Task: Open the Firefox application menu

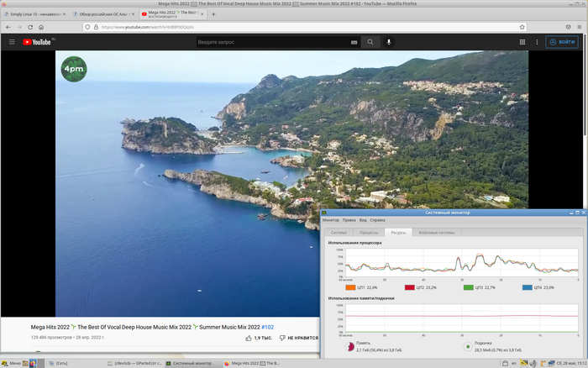Action: (x=580, y=27)
